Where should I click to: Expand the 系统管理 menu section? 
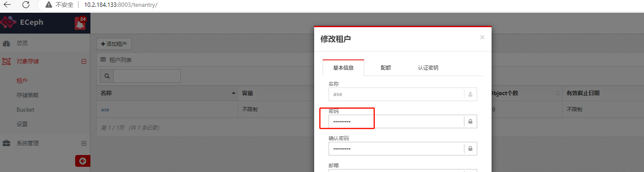pos(84,143)
